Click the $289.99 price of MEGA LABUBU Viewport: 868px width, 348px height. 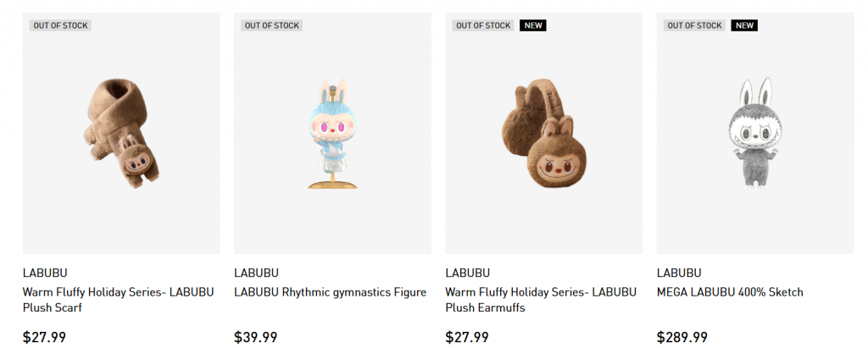coord(682,337)
